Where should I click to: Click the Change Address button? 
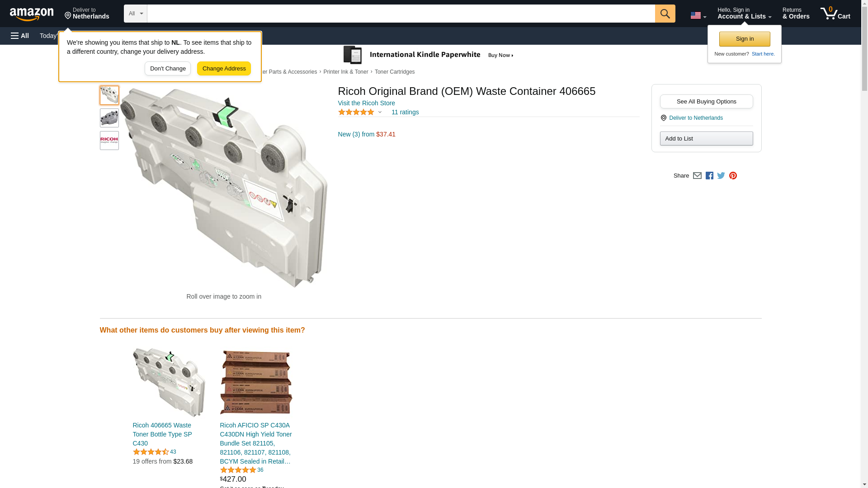[224, 69]
